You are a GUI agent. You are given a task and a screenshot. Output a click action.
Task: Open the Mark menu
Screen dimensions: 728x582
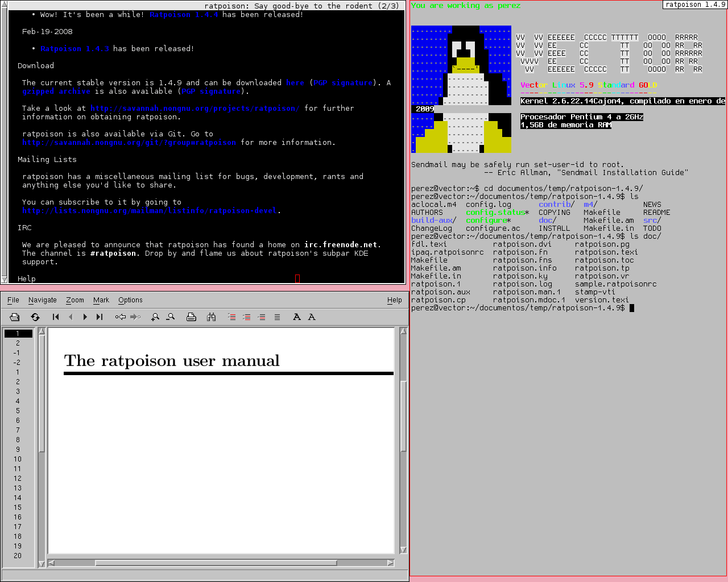[x=101, y=300]
